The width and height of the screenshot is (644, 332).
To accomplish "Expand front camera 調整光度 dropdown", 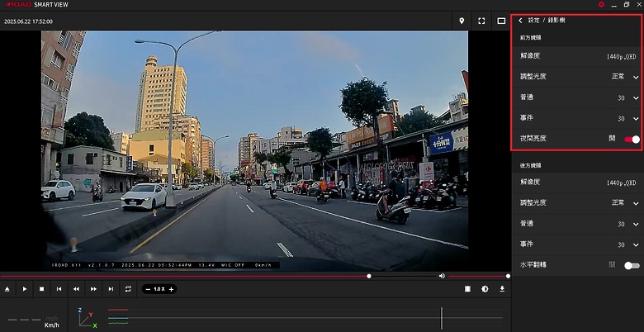I will click(636, 78).
